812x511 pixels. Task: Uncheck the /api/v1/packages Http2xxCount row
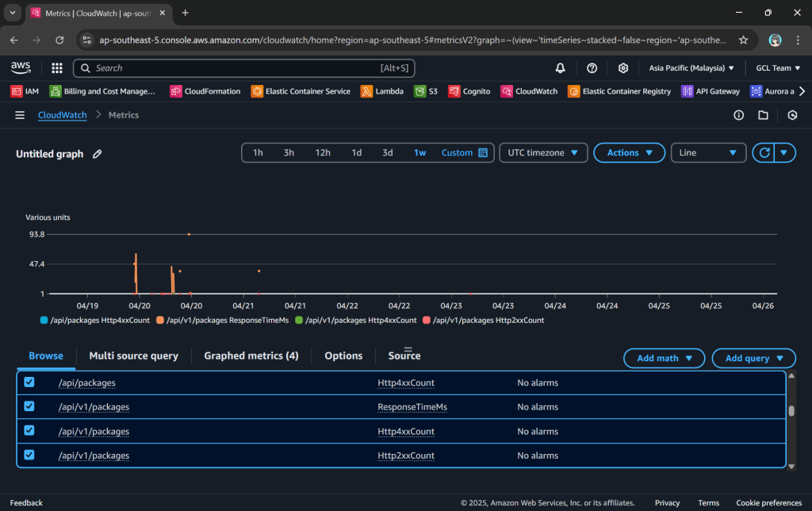tap(29, 455)
